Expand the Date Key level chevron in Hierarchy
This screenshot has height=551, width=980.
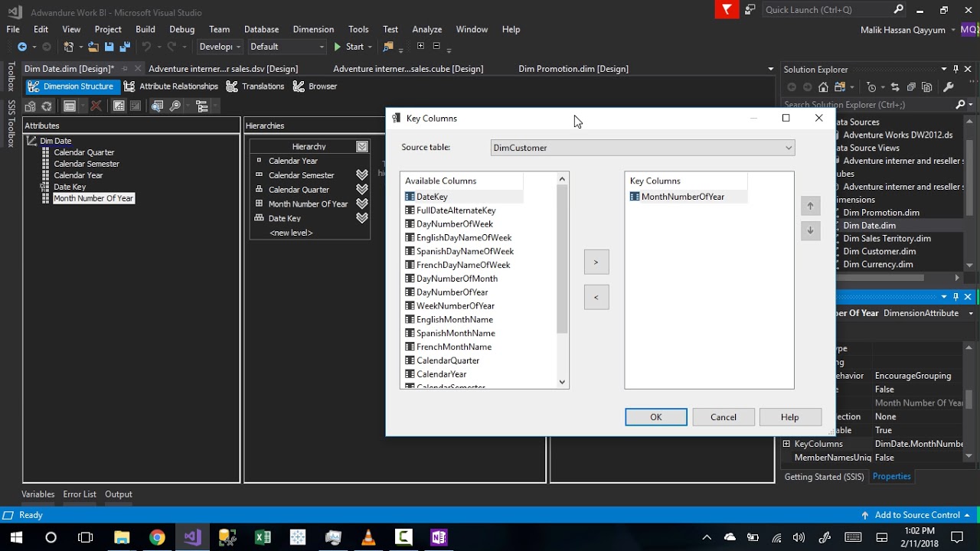(362, 218)
